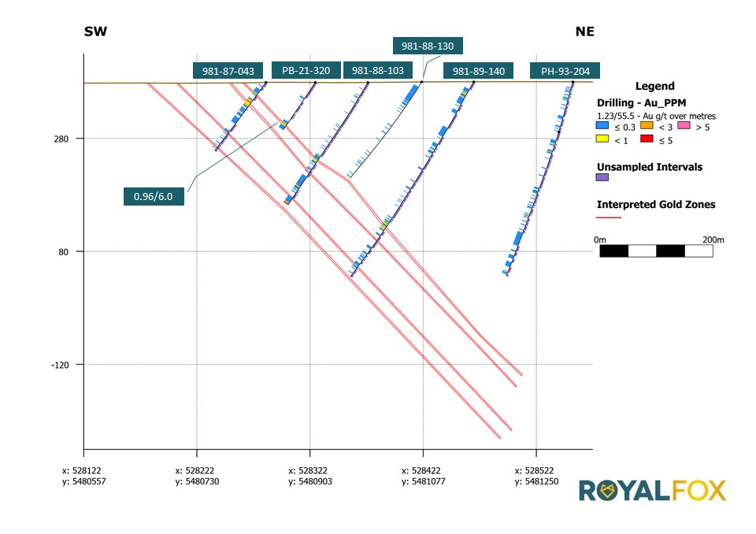Click the purple Unsampled Intervals swatch
Image resolution: width=756 pixels, height=534 pixels.
602,178
